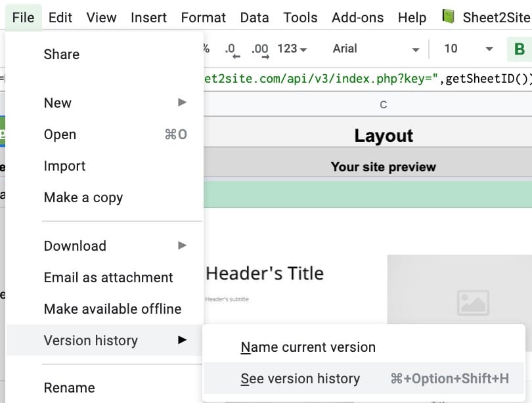
Task: Open the Arial font family dropdown
Action: pyautogui.click(x=376, y=49)
